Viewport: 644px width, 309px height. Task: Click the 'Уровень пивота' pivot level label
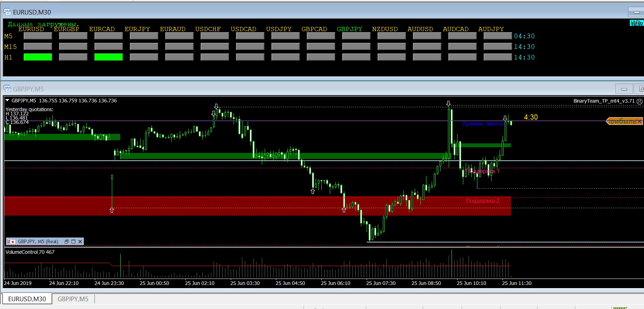click(x=482, y=124)
